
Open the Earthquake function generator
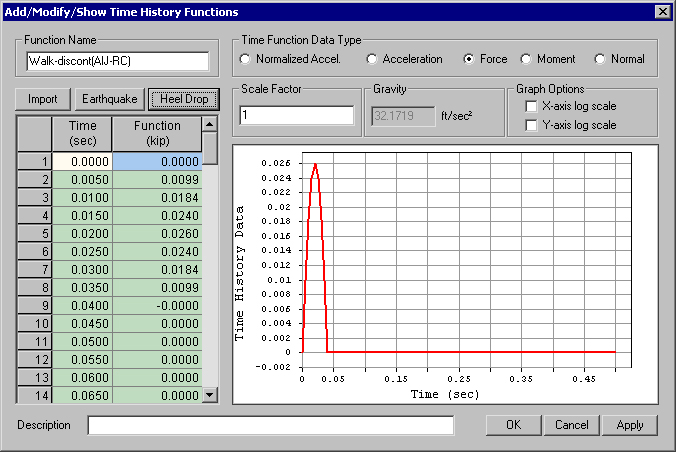coord(110,99)
